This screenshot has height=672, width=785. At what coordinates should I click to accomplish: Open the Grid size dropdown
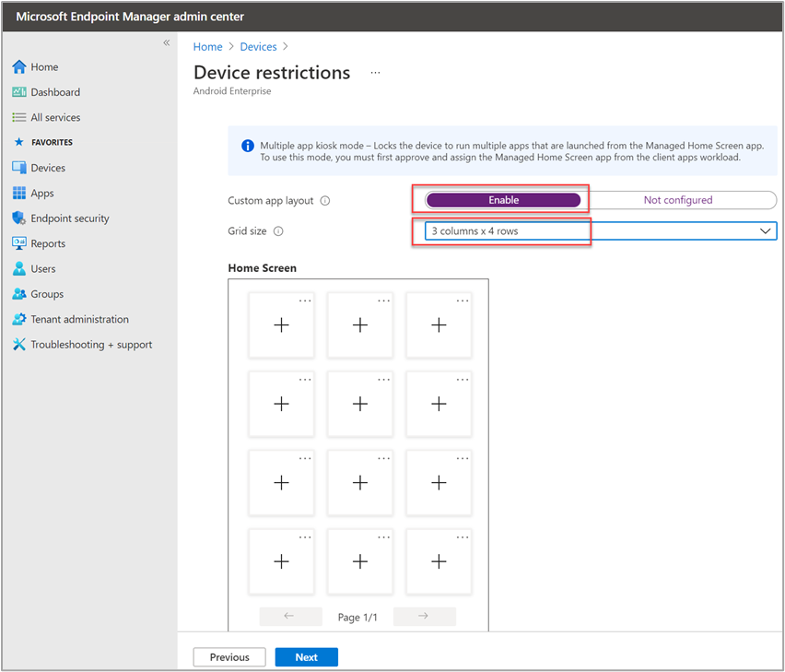600,231
